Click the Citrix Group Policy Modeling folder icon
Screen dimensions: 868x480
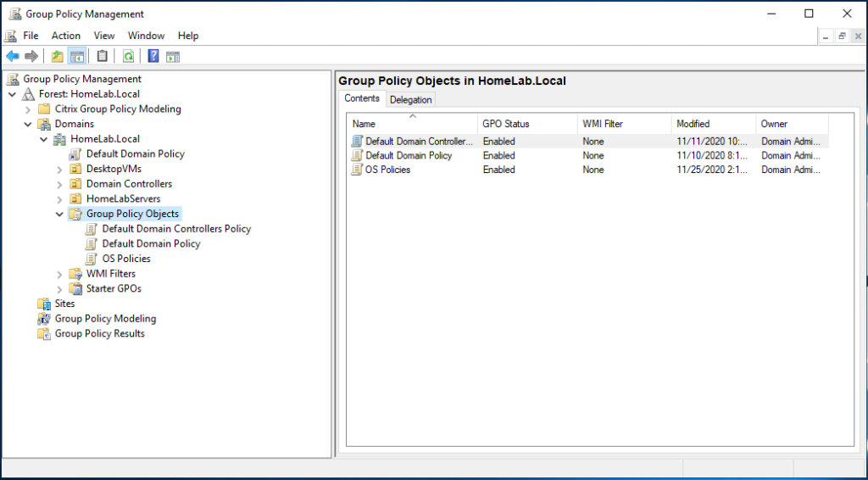coord(44,109)
